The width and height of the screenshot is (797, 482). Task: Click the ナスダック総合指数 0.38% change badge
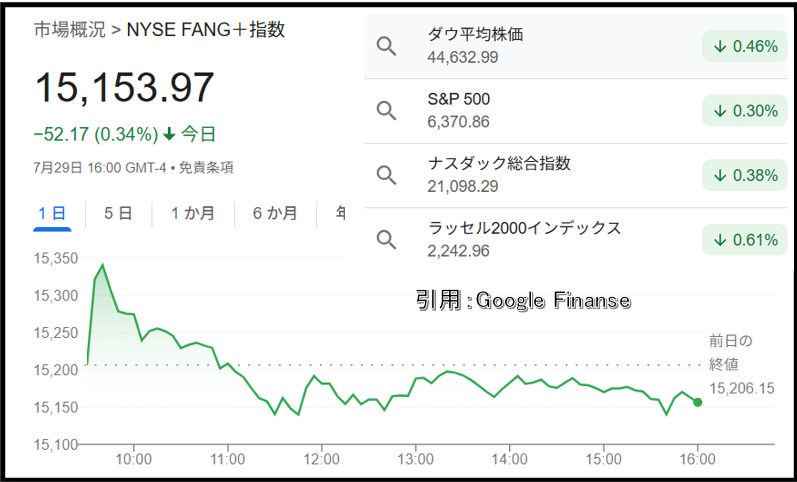(745, 175)
